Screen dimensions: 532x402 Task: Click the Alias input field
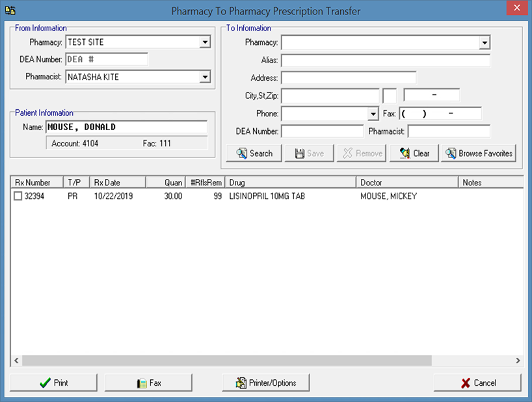385,60
